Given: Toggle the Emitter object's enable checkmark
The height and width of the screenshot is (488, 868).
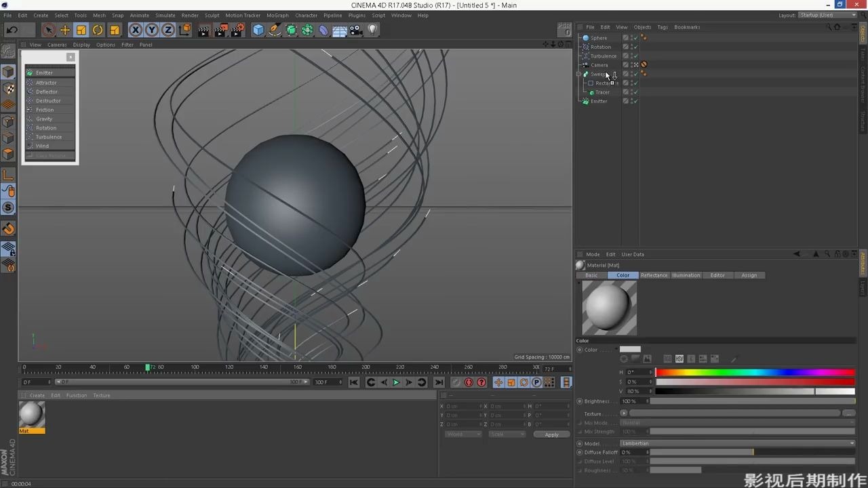Looking at the screenshot, I should click(x=635, y=101).
